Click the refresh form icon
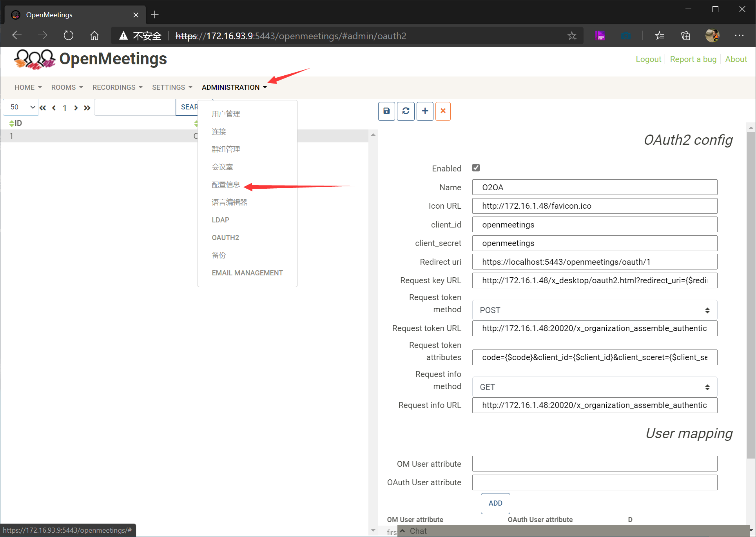 406,111
